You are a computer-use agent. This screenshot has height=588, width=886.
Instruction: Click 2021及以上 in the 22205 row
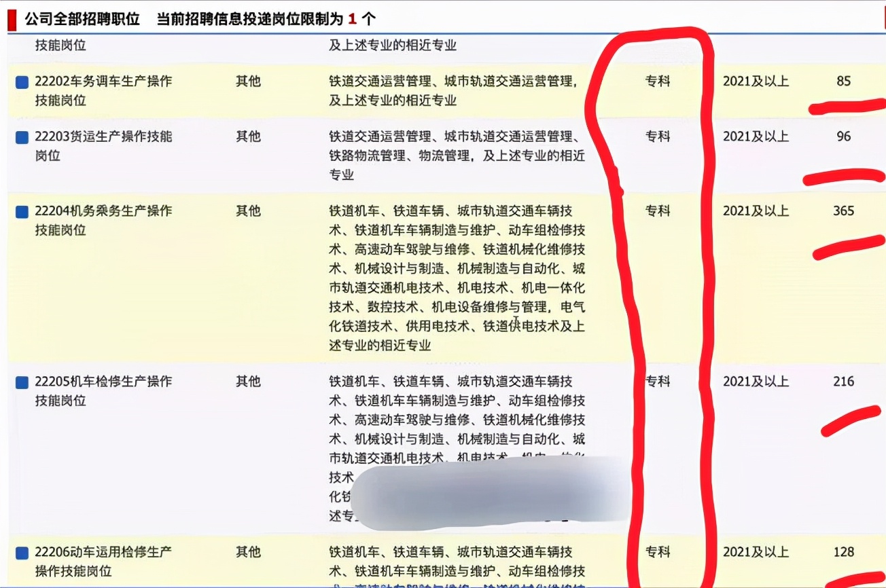(x=756, y=382)
